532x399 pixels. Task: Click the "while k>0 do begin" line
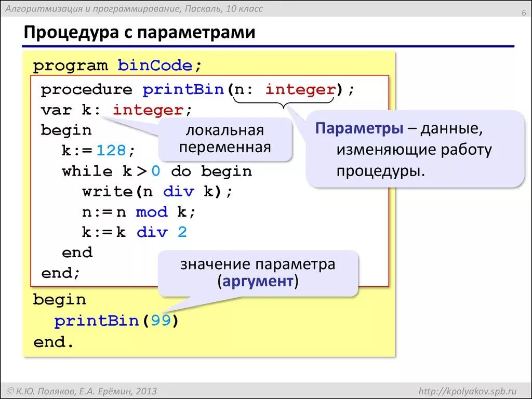click(x=157, y=171)
